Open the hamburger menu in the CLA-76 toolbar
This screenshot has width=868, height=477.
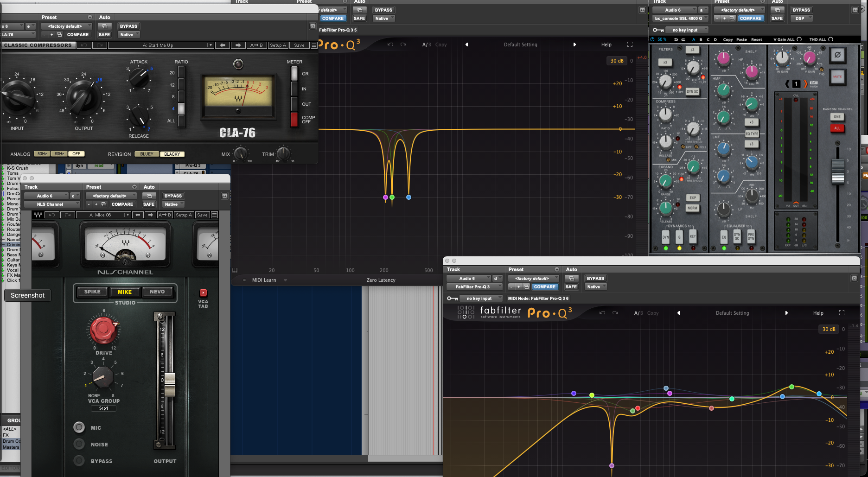[x=314, y=45]
